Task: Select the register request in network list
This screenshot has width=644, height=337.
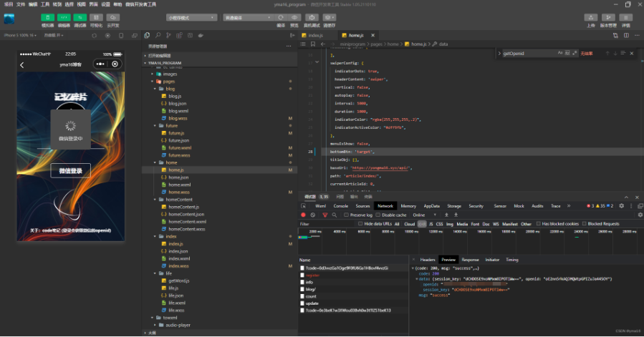Action: 313,275
